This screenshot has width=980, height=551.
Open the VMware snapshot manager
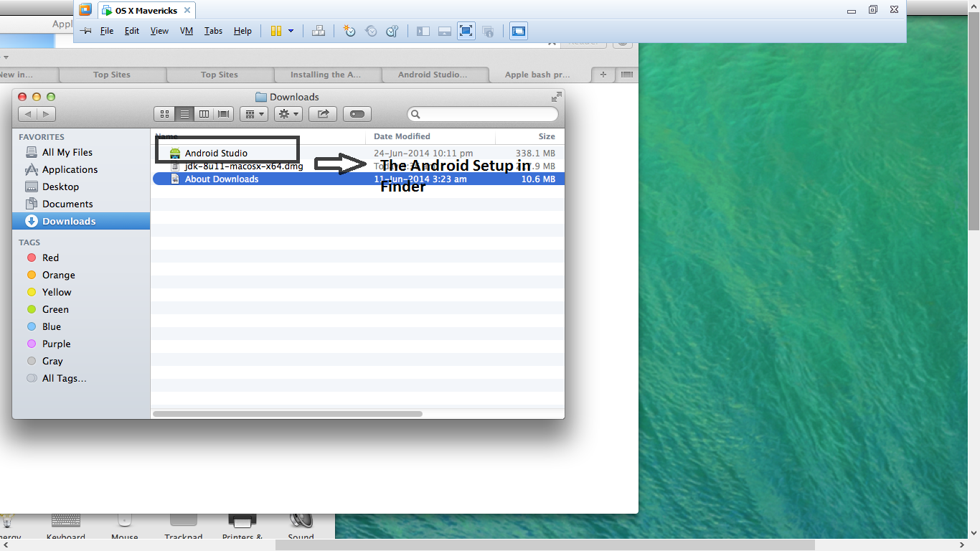point(392,31)
